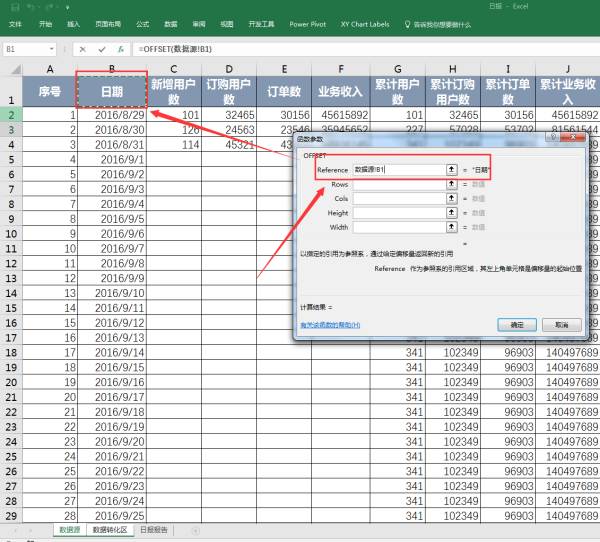Select column C header
This screenshot has width=600, height=542.
(x=174, y=69)
